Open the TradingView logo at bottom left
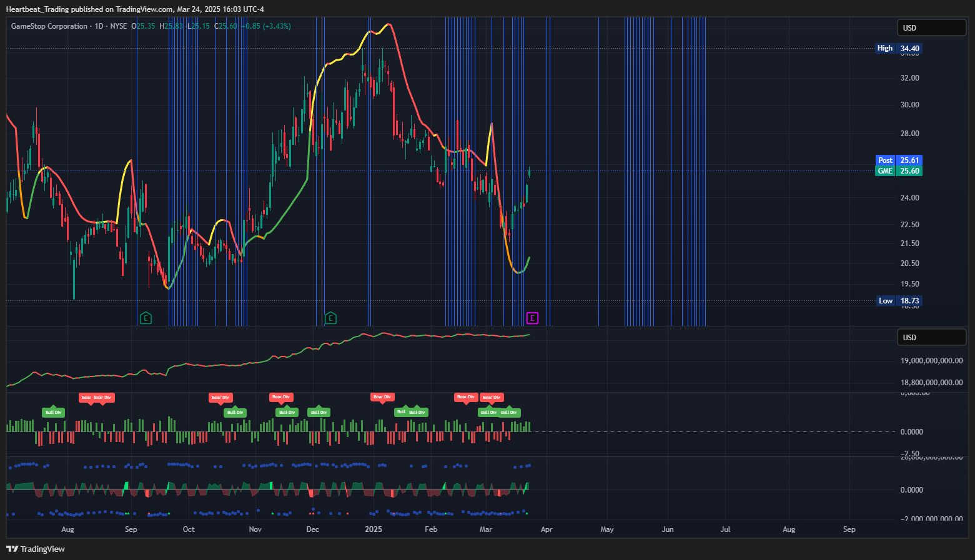This screenshot has height=560, width=975. tap(36, 549)
